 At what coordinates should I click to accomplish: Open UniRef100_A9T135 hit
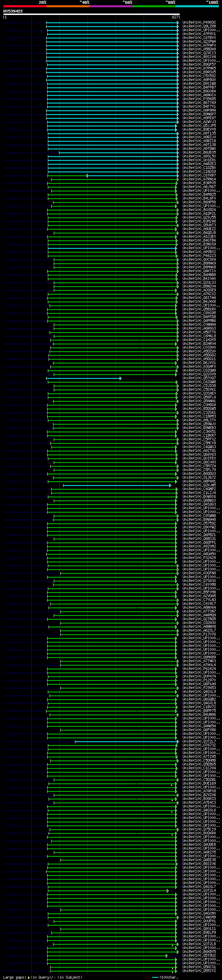pos(199,133)
